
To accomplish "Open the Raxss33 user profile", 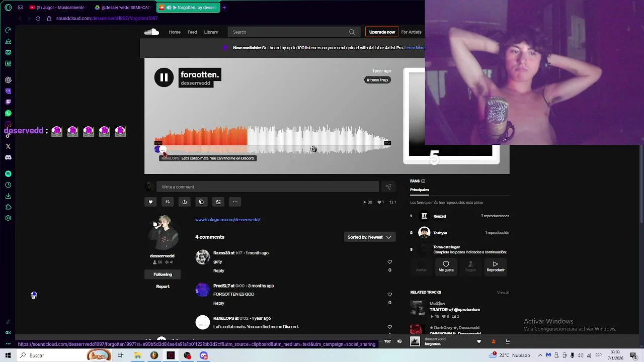I will click(x=221, y=253).
